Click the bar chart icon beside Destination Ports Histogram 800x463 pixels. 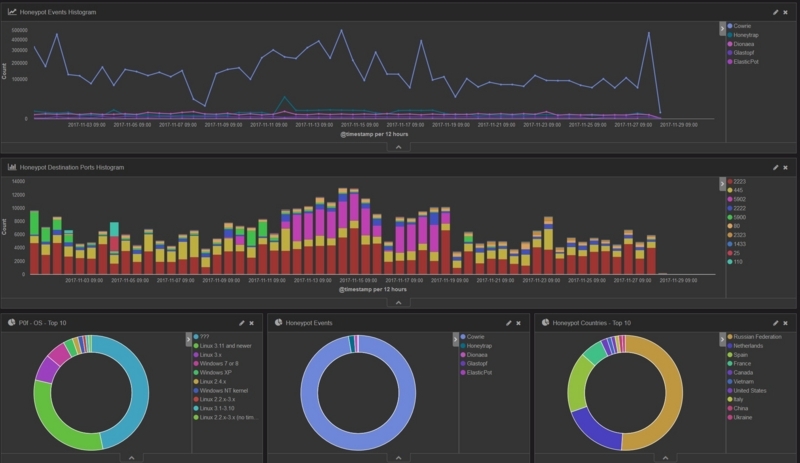coord(12,167)
